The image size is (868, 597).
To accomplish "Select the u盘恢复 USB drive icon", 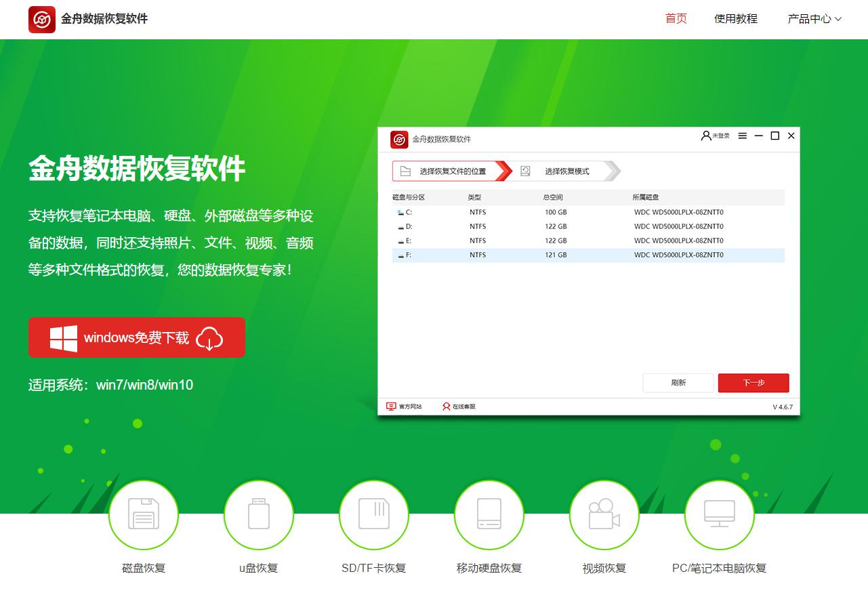I will coord(259,514).
